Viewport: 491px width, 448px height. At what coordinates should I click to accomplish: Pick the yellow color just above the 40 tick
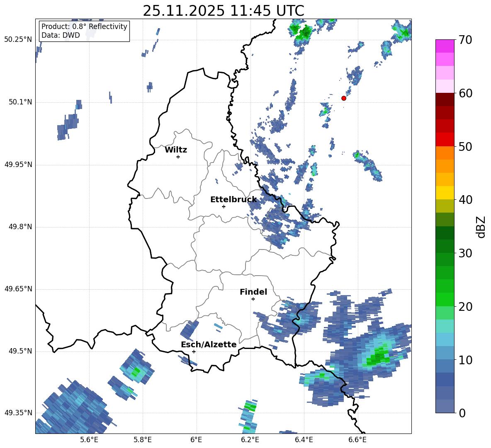coord(445,193)
